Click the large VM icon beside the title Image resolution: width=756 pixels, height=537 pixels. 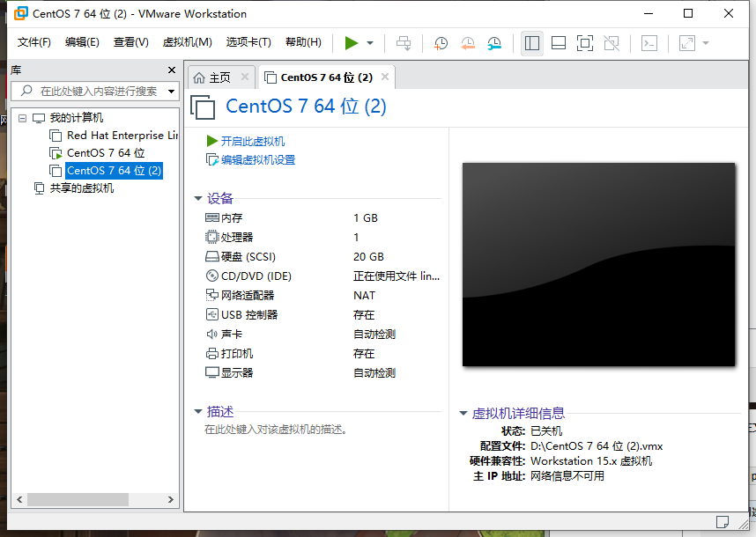click(x=203, y=107)
